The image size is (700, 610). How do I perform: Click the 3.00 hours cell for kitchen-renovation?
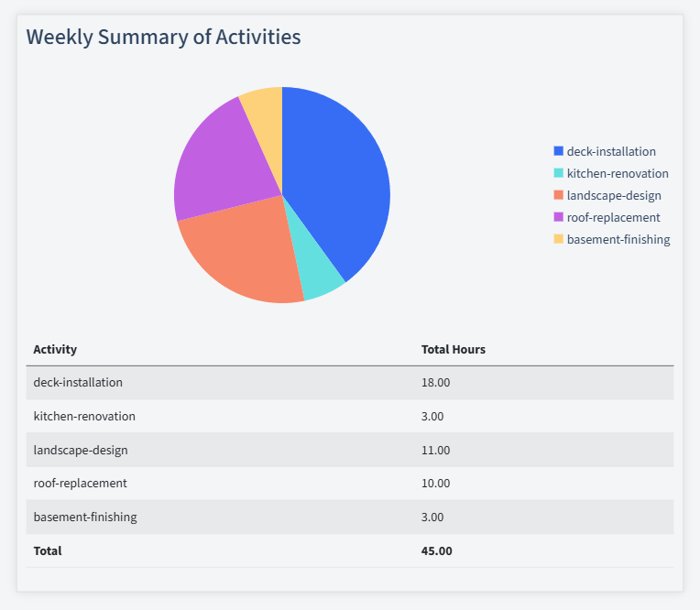click(432, 416)
